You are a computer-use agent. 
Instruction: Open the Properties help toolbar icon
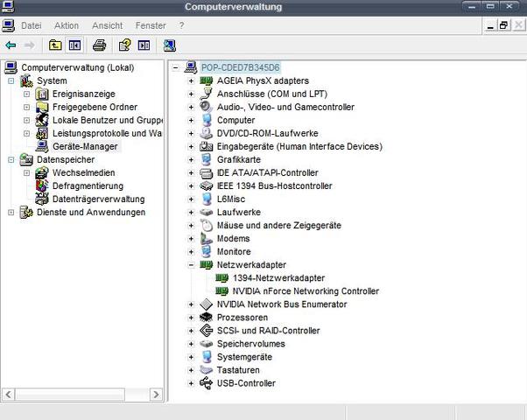coord(124,45)
